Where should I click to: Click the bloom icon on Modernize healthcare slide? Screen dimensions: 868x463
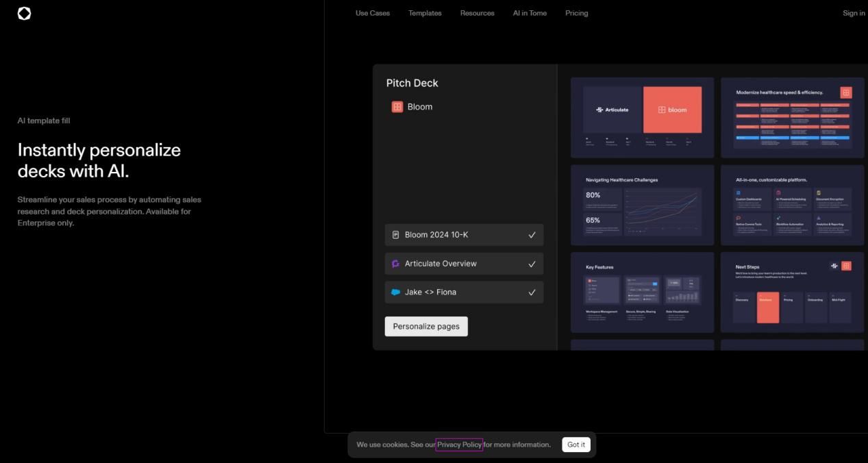click(846, 92)
